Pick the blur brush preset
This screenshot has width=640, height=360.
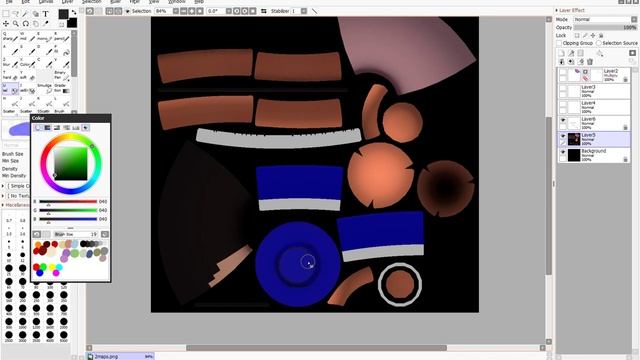(x=11, y=62)
